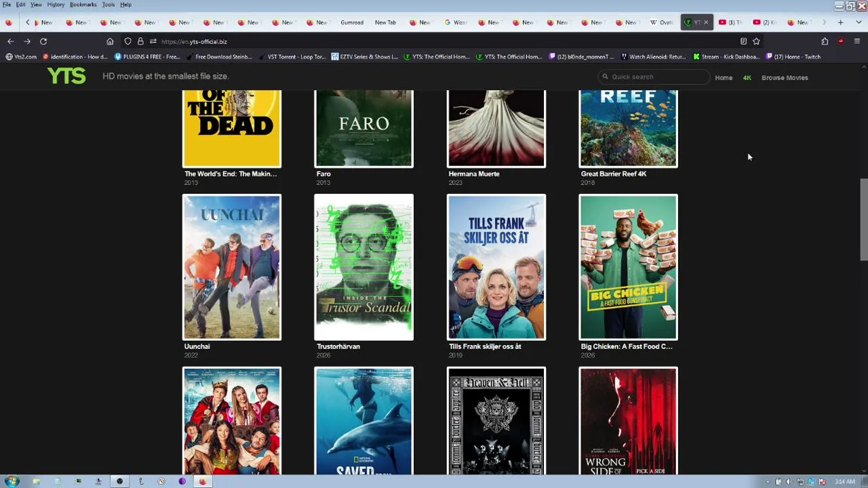This screenshot has height=488, width=868.
Task: Open site permissions icon in address bar
Action: point(153,41)
